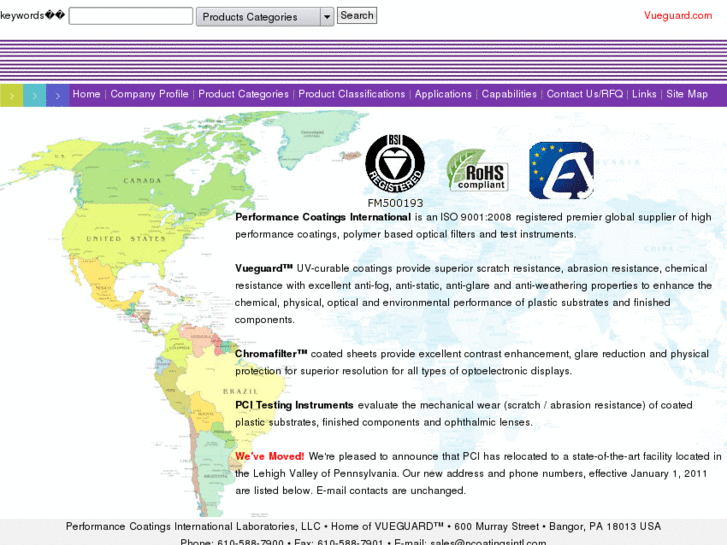Viewport: 727px width, 545px height.
Task: Click the RoHS compliant leaf logo
Action: (478, 170)
